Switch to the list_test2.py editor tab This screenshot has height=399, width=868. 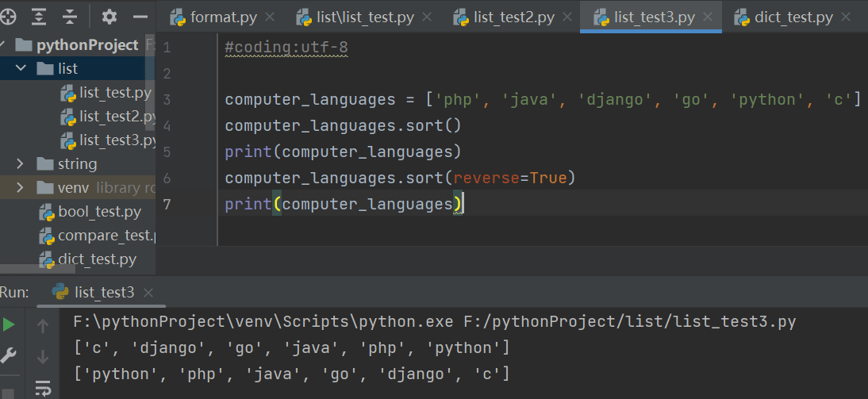[x=513, y=17]
